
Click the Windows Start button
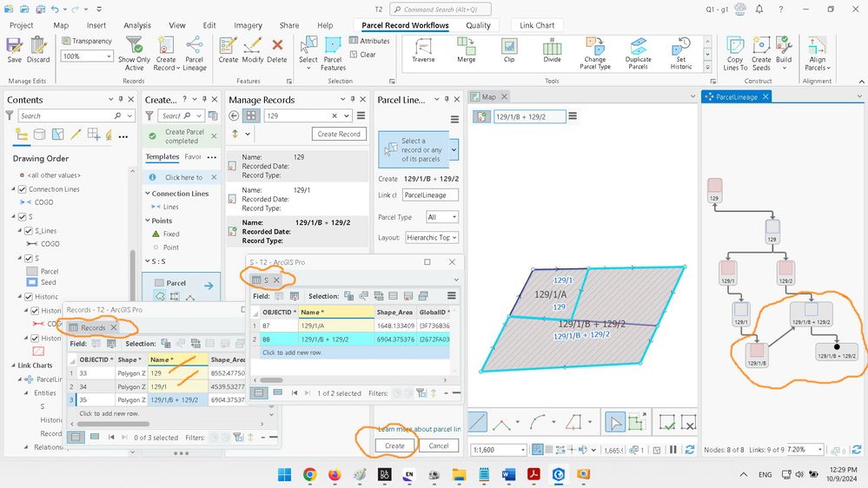coord(284,475)
